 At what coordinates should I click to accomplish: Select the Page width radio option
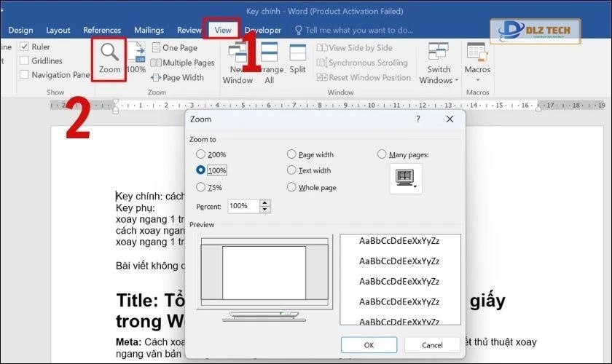click(x=291, y=154)
